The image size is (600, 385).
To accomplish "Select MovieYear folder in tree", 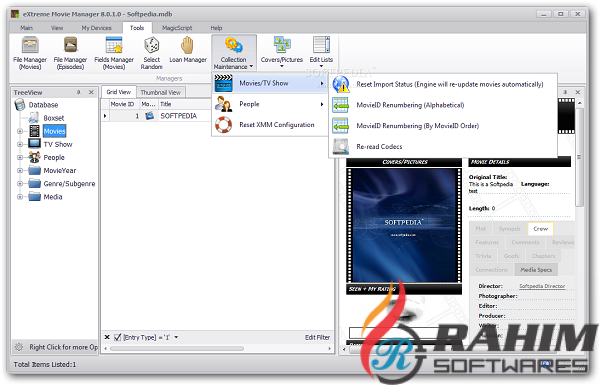I will coord(60,171).
